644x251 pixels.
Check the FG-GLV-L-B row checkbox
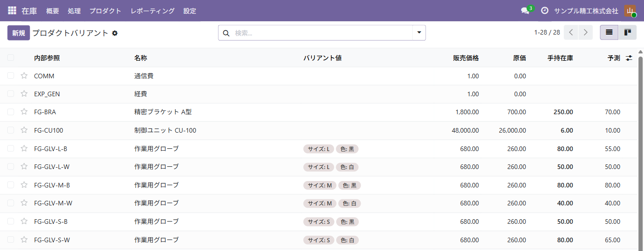click(11, 148)
